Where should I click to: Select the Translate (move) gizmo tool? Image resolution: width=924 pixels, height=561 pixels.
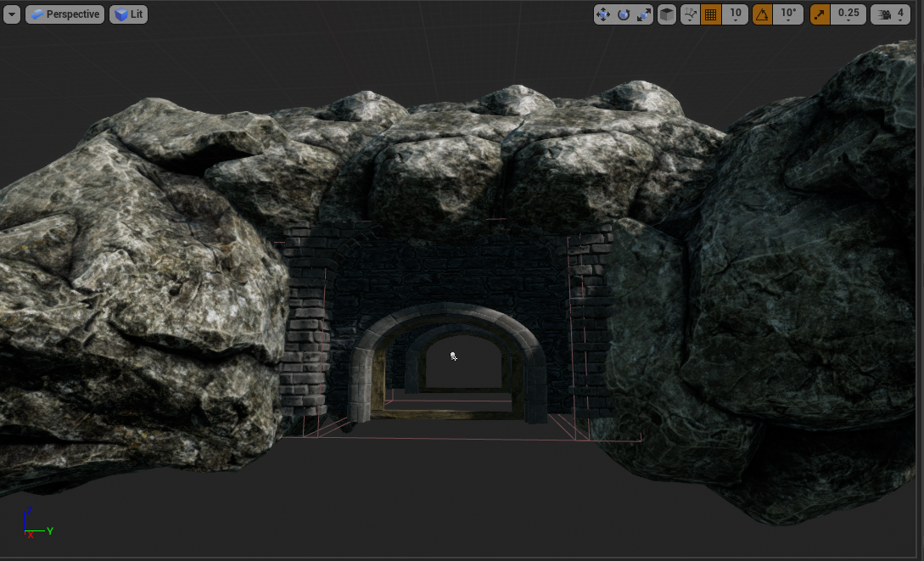(602, 14)
